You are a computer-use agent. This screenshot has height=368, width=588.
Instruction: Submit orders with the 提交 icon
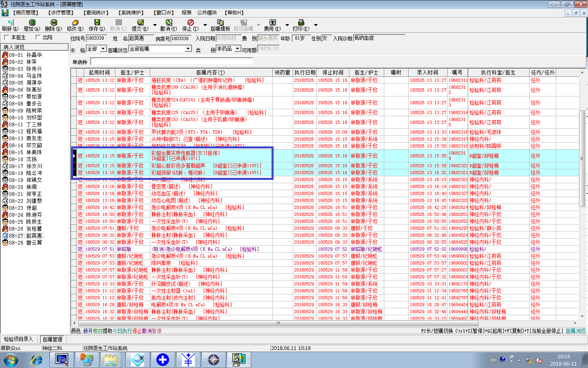pos(140,22)
